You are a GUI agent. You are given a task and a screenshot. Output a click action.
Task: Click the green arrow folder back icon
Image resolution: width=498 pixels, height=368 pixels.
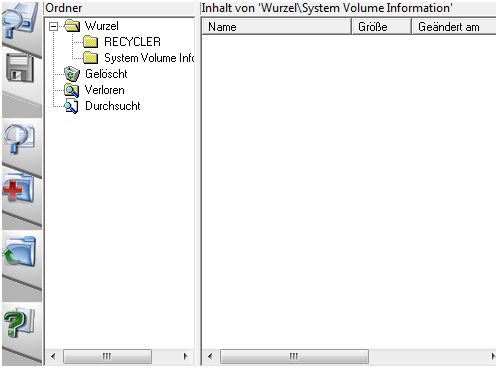tap(19, 251)
